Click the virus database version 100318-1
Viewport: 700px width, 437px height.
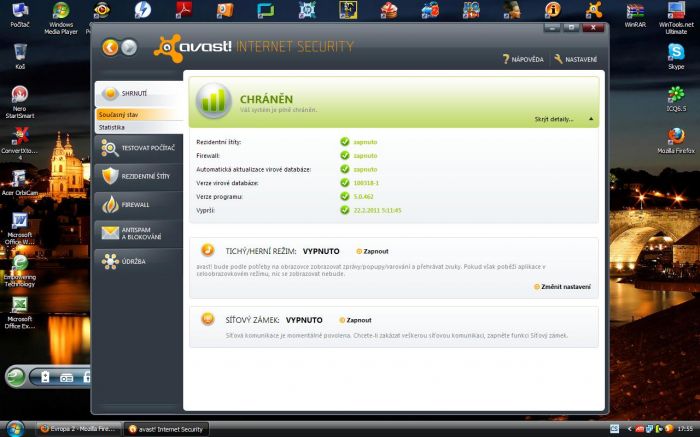coord(366,183)
